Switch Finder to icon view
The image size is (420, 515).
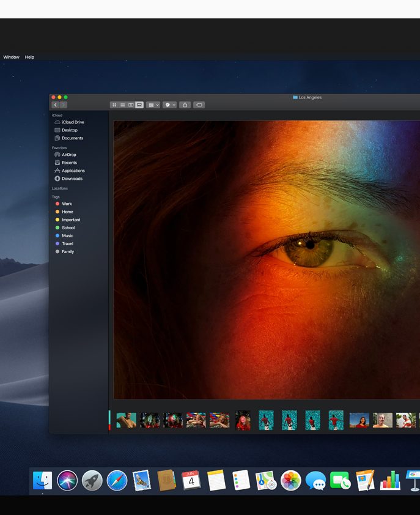pos(114,105)
